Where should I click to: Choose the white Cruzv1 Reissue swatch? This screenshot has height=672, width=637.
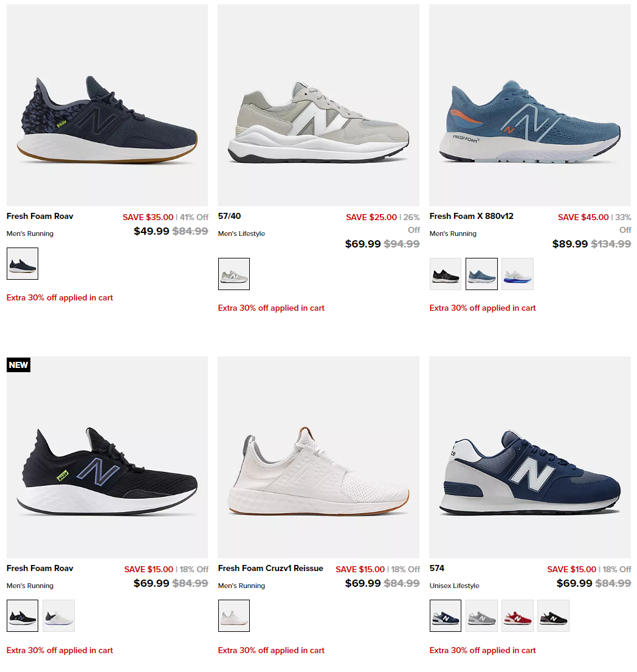(x=234, y=616)
